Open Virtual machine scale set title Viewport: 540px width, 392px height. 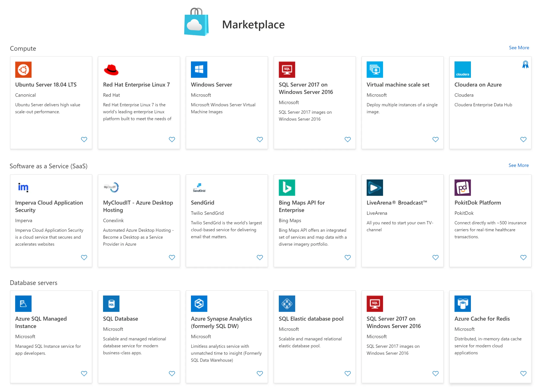(398, 85)
